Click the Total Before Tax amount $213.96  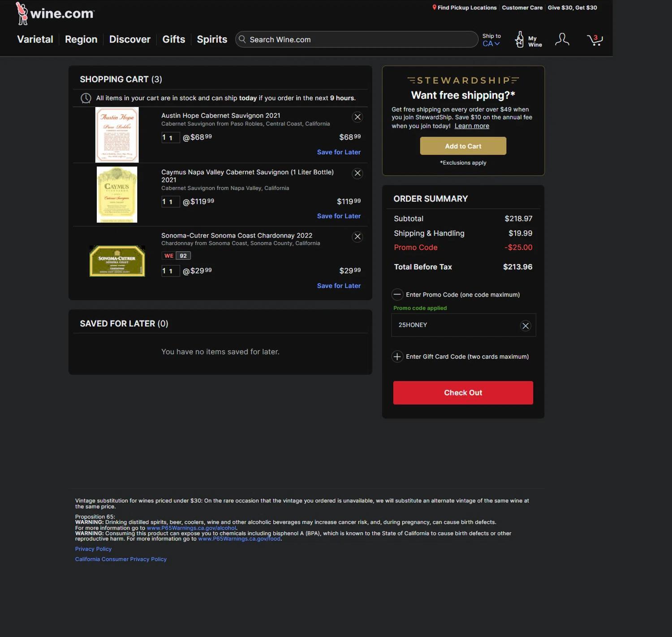click(x=517, y=267)
